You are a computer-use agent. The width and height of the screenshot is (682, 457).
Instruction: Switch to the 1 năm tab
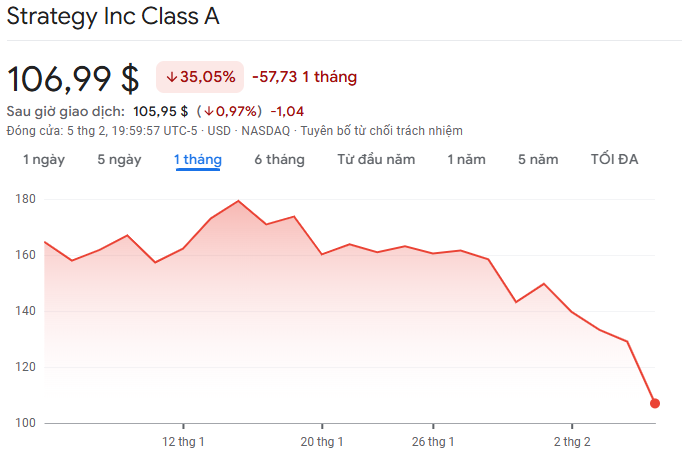[x=466, y=160]
